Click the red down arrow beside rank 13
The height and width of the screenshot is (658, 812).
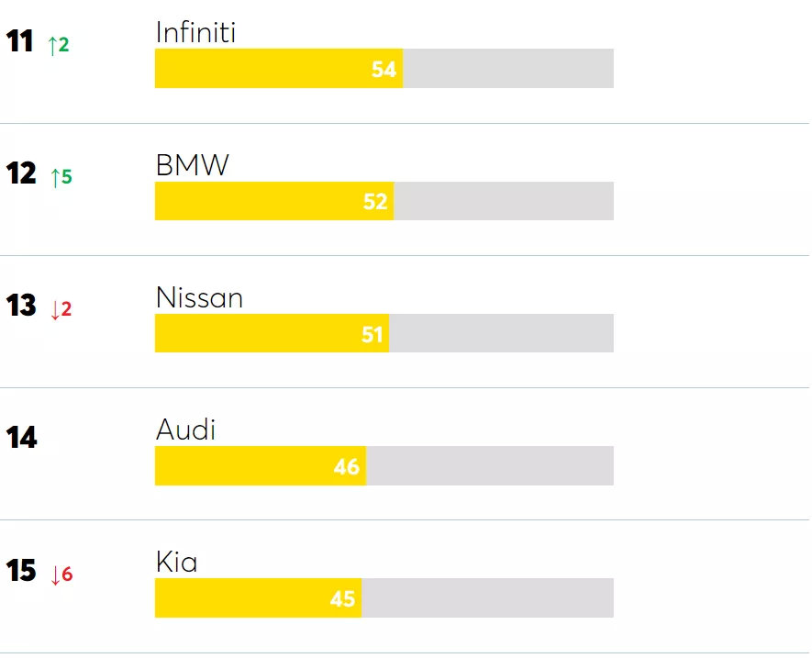click(55, 309)
